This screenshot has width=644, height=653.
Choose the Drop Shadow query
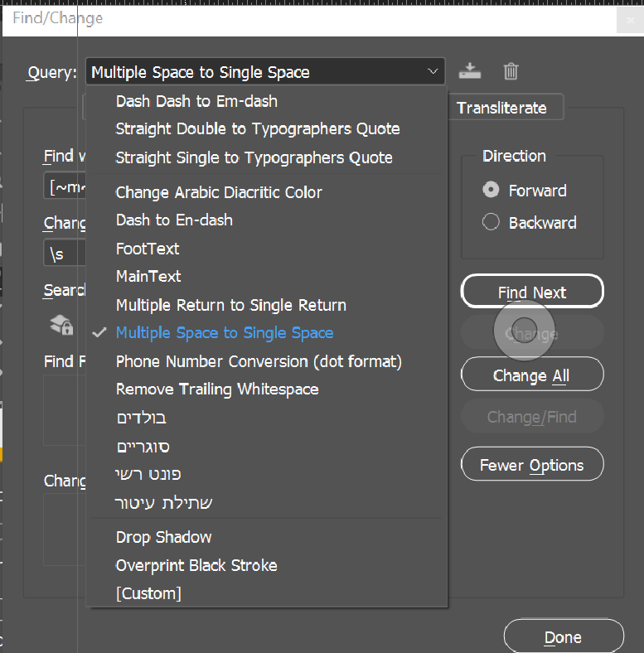(x=163, y=537)
